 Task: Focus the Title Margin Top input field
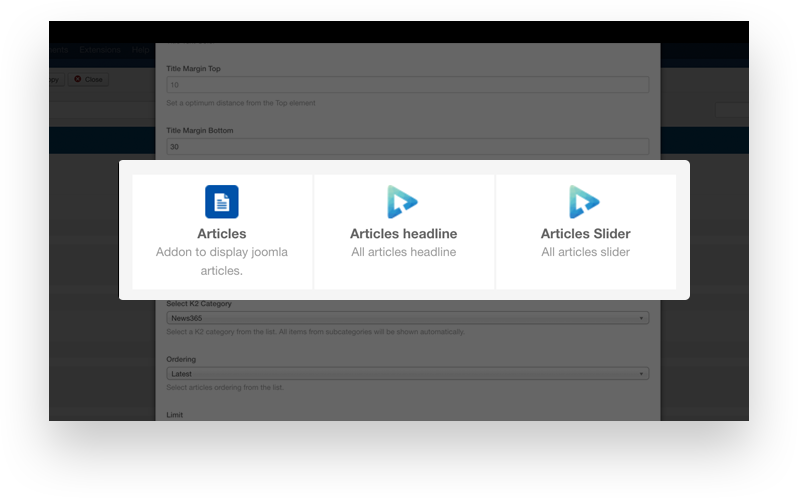(x=407, y=85)
